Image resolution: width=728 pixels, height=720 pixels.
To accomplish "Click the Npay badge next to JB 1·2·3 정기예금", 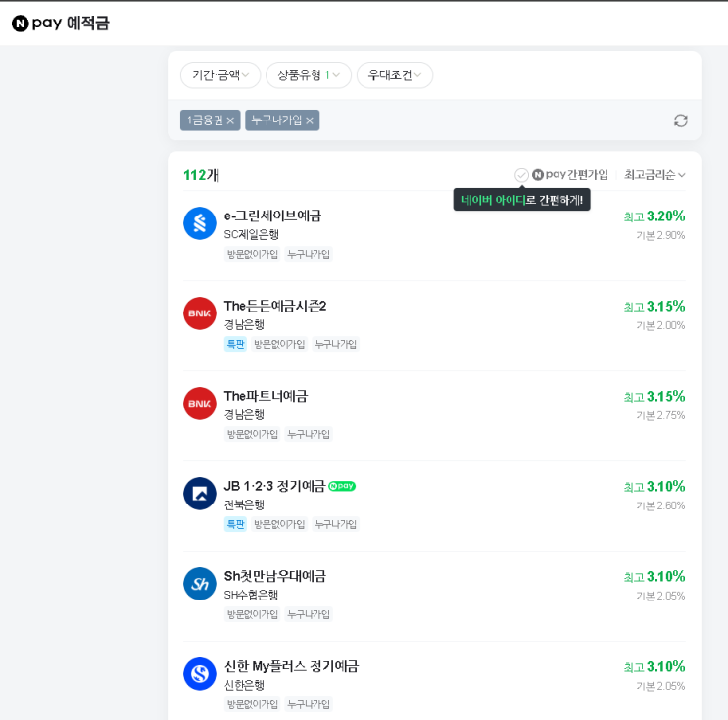I will point(342,486).
